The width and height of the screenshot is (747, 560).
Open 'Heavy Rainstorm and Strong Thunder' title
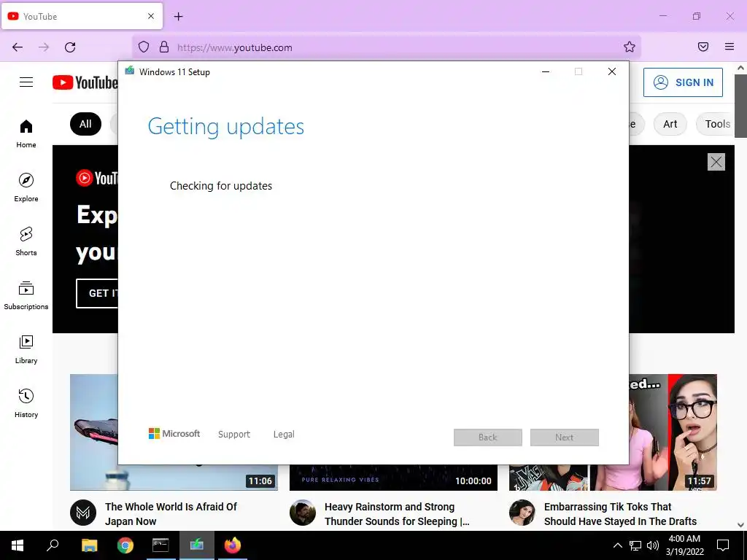click(397, 514)
